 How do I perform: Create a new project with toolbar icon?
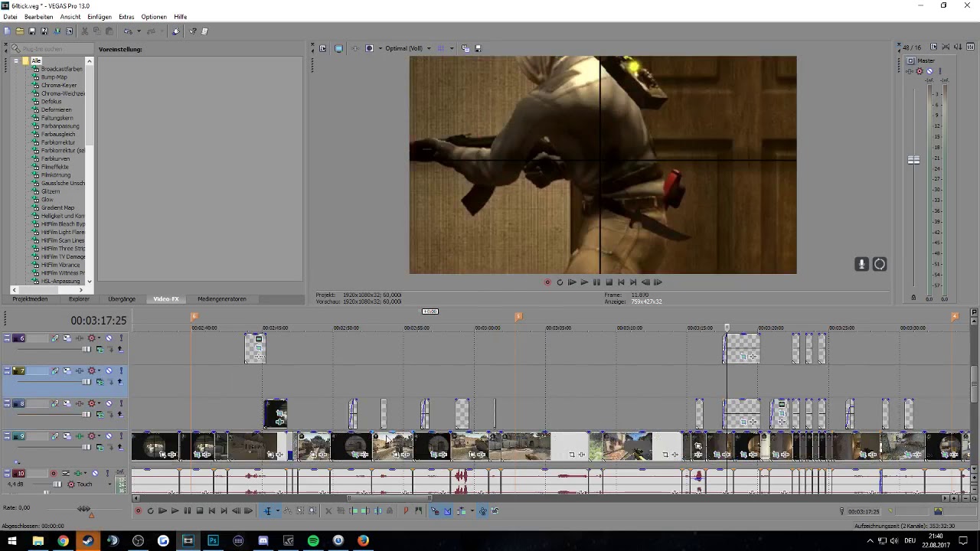[7, 31]
